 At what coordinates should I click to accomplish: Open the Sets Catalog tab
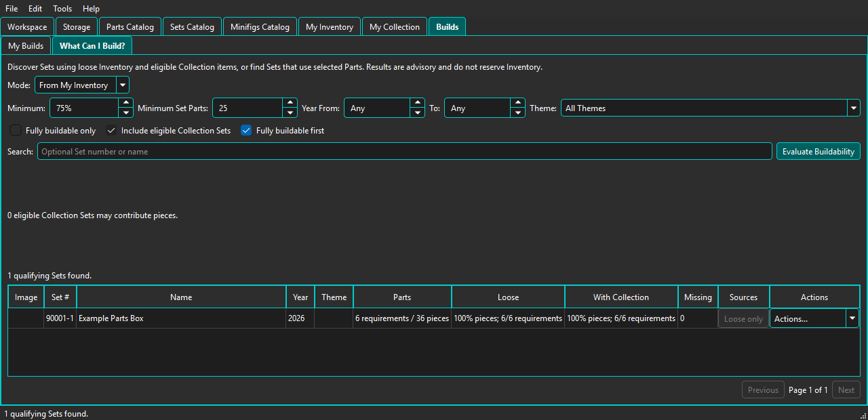pyautogui.click(x=192, y=27)
